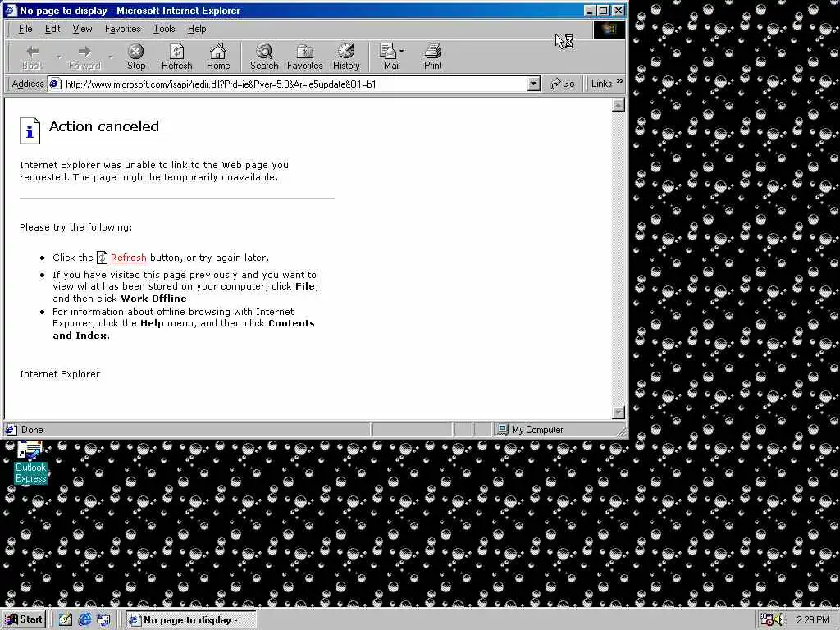Open the Edit menu

coord(52,29)
